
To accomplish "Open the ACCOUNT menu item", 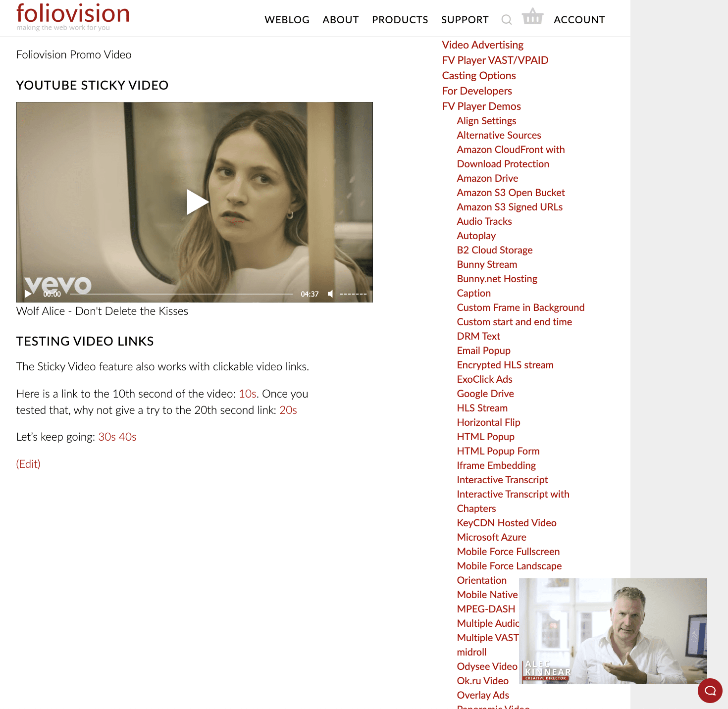I will click(x=579, y=20).
